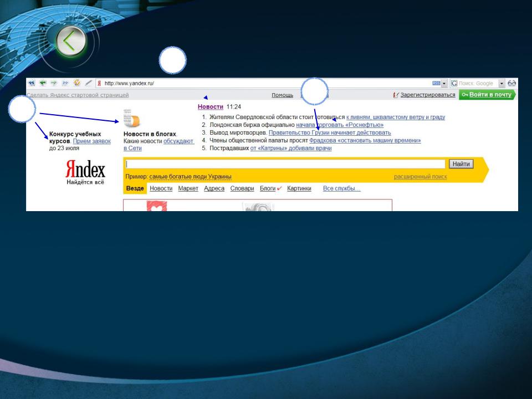Click example query самые богатые люди Украины
Screen dimensions: 532x399
190,176
